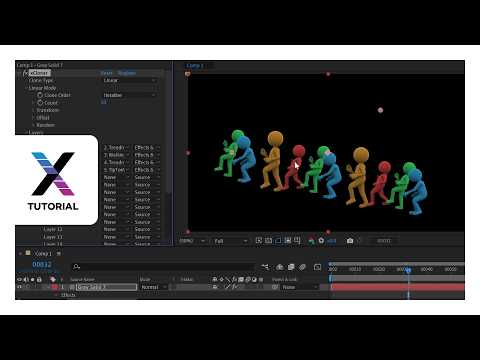This screenshot has width=480, height=360.
Task: Switch to the Comp 1 viewer tab
Action: click(x=195, y=66)
